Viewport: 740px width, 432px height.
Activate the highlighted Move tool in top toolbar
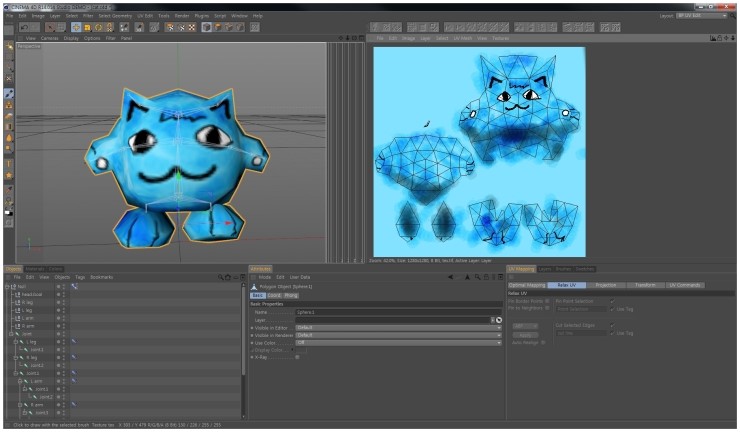point(76,27)
